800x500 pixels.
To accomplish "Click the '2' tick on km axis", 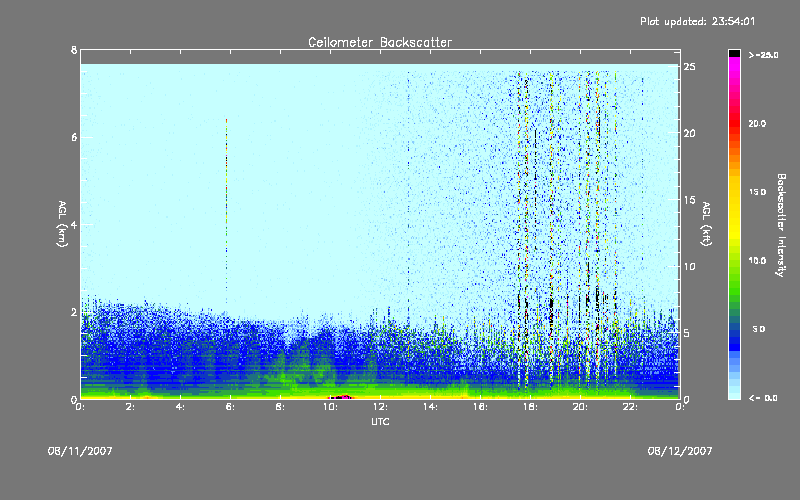I will [x=74, y=312].
